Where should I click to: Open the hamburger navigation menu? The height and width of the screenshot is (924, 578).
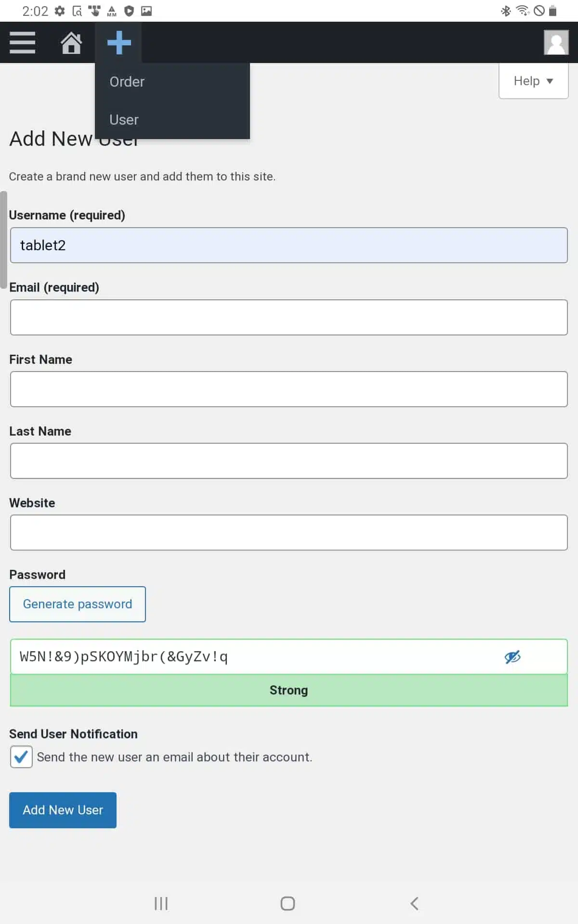tap(22, 42)
